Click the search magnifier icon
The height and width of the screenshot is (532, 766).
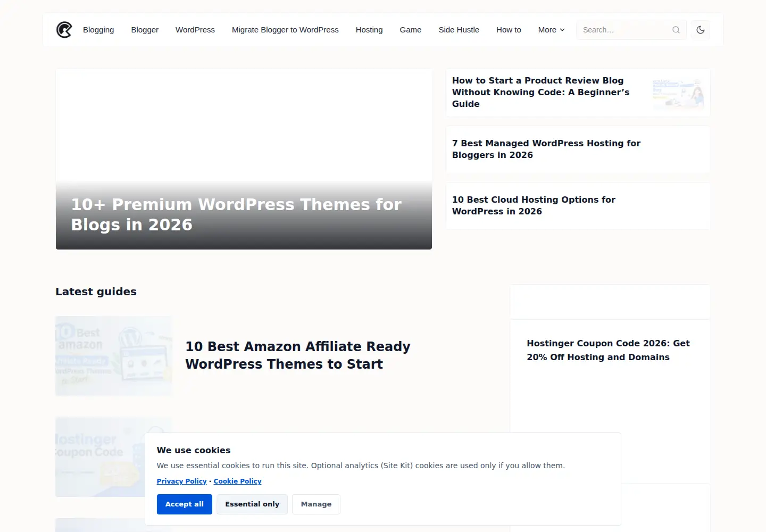pos(676,30)
